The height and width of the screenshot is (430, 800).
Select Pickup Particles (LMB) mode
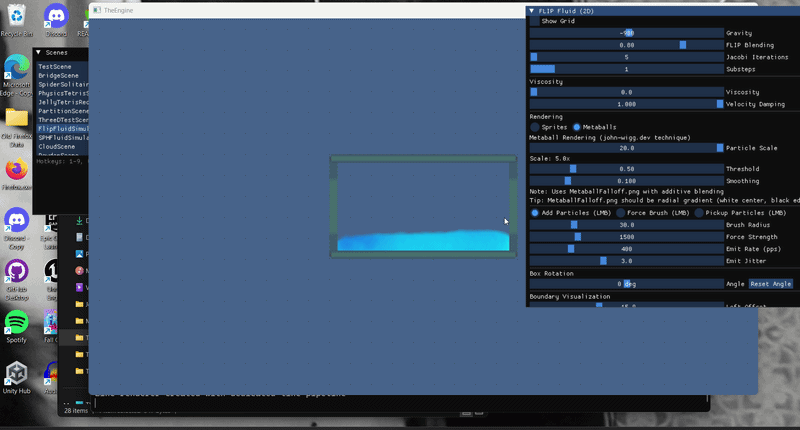tap(699, 213)
